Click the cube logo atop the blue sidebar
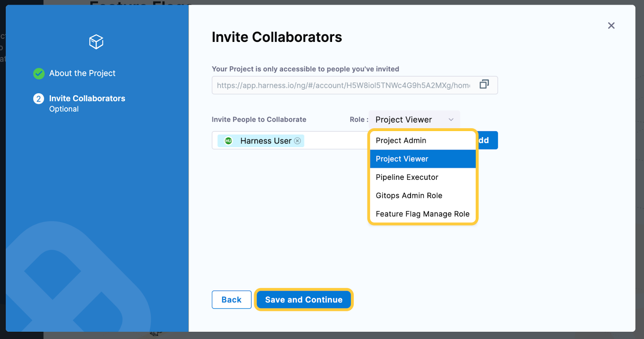Viewport: 644px width, 339px height. pos(96,41)
